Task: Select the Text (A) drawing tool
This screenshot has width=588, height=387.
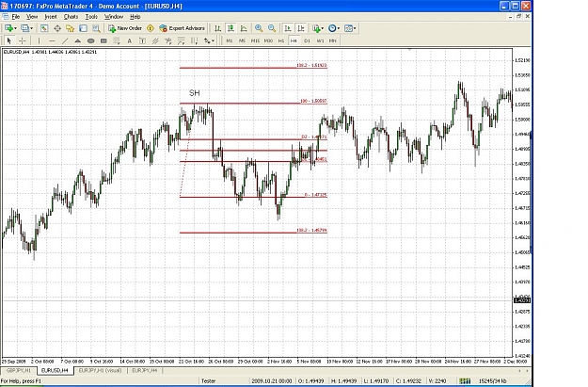Action: click(130, 40)
